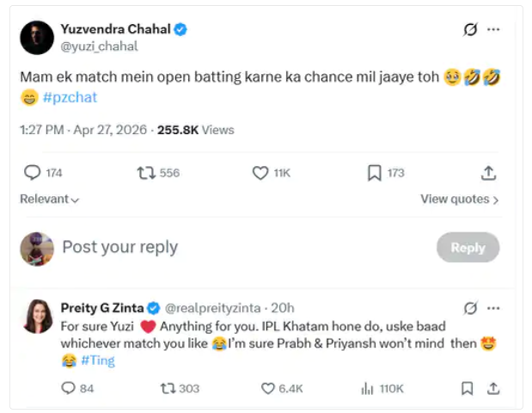Reply to Yuzvendra Chahal's post
The width and height of the screenshot is (532, 413).
tap(33, 173)
